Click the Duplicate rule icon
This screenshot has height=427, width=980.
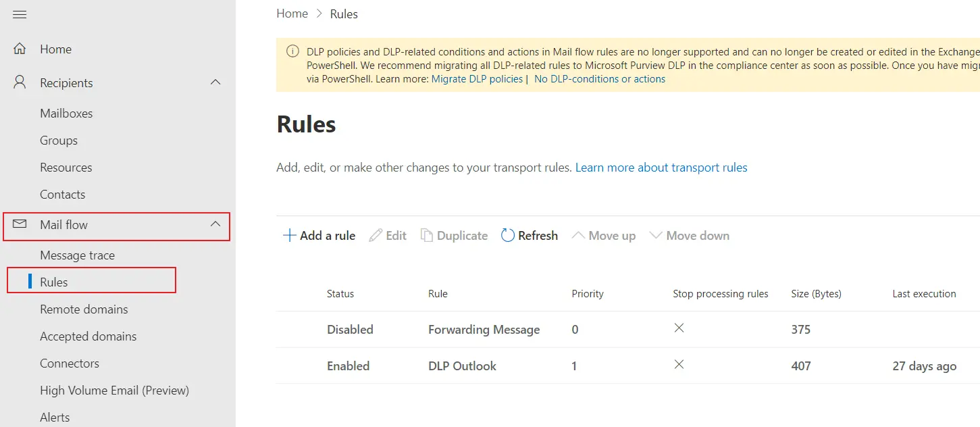[426, 235]
